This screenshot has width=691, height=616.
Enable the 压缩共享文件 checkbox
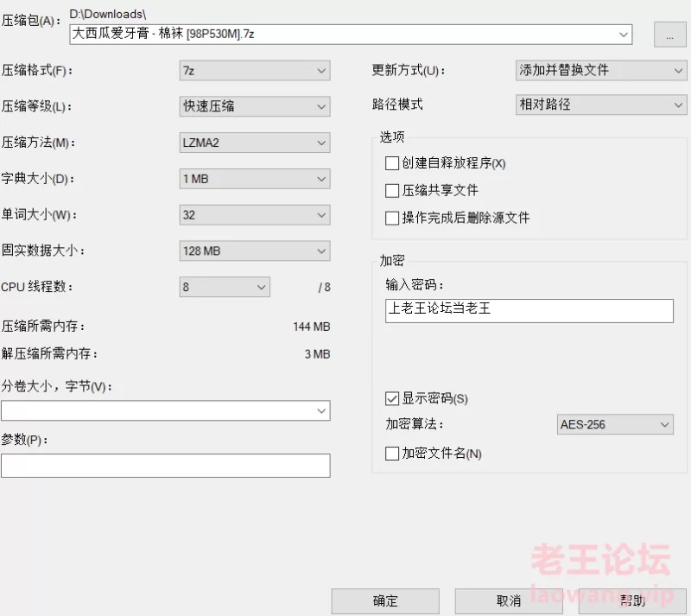(392, 190)
